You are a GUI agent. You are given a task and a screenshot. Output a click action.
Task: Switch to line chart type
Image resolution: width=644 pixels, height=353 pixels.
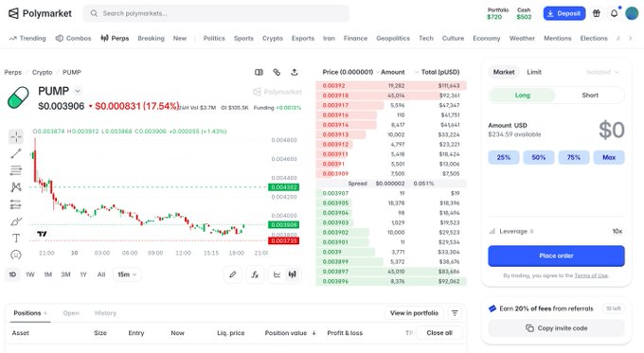click(x=277, y=274)
